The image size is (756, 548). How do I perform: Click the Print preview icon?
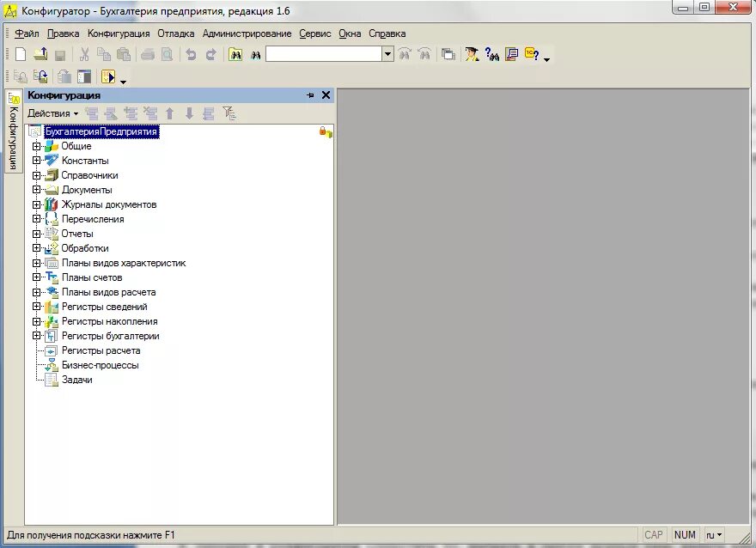pyautogui.click(x=167, y=54)
